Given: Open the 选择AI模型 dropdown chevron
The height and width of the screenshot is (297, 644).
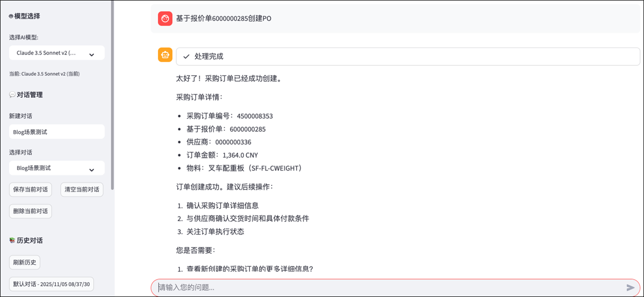Looking at the screenshot, I should coord(92,54).
